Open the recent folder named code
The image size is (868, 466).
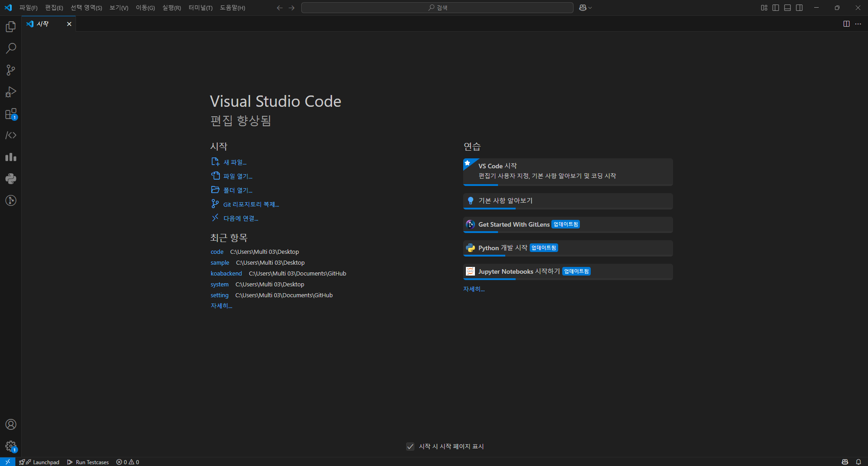(x=217, y=252)
